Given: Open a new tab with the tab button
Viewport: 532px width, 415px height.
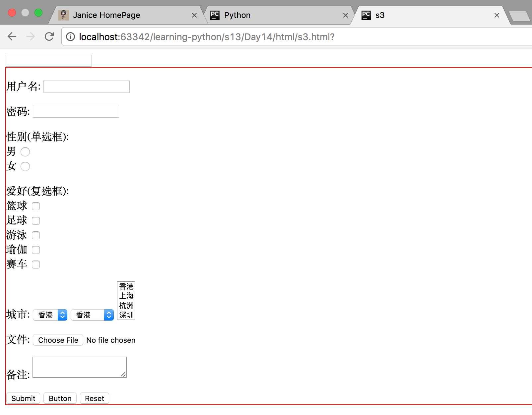Looking at the screenshot, I should point(519,16).
